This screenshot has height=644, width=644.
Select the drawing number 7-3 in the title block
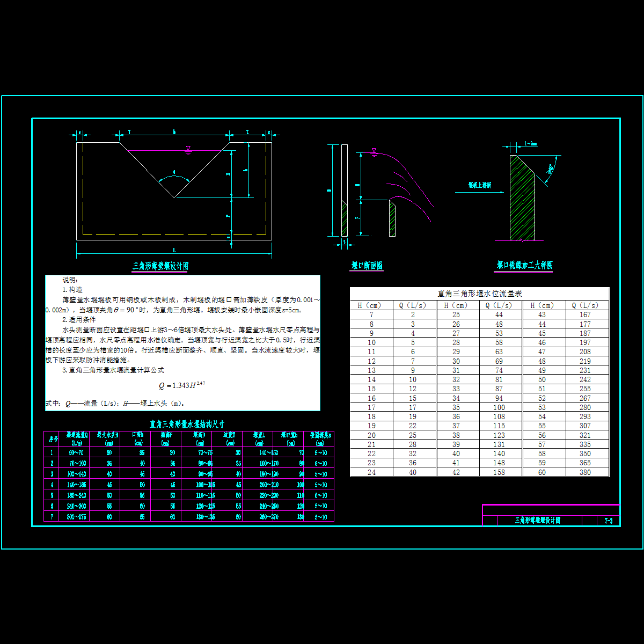[609, 521]
